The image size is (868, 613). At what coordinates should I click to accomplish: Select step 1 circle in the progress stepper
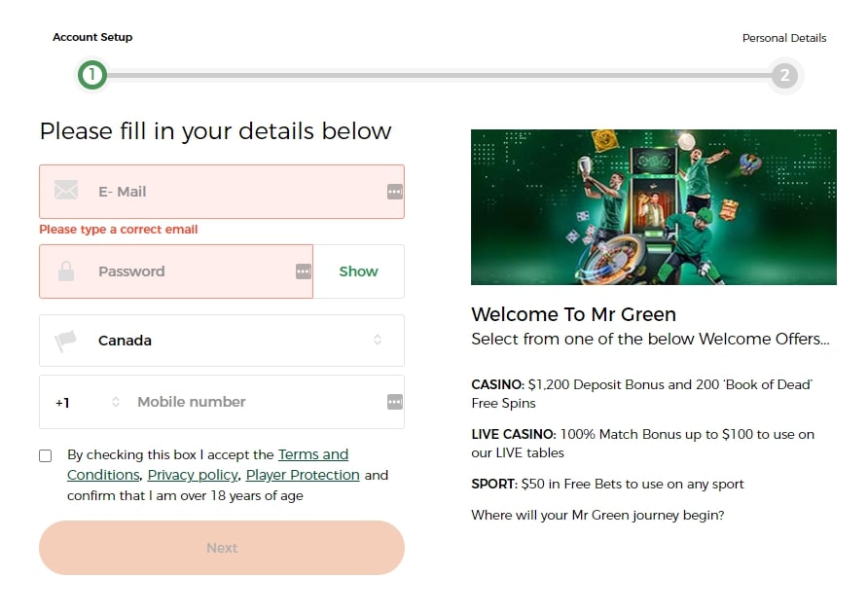coord(92,75)
